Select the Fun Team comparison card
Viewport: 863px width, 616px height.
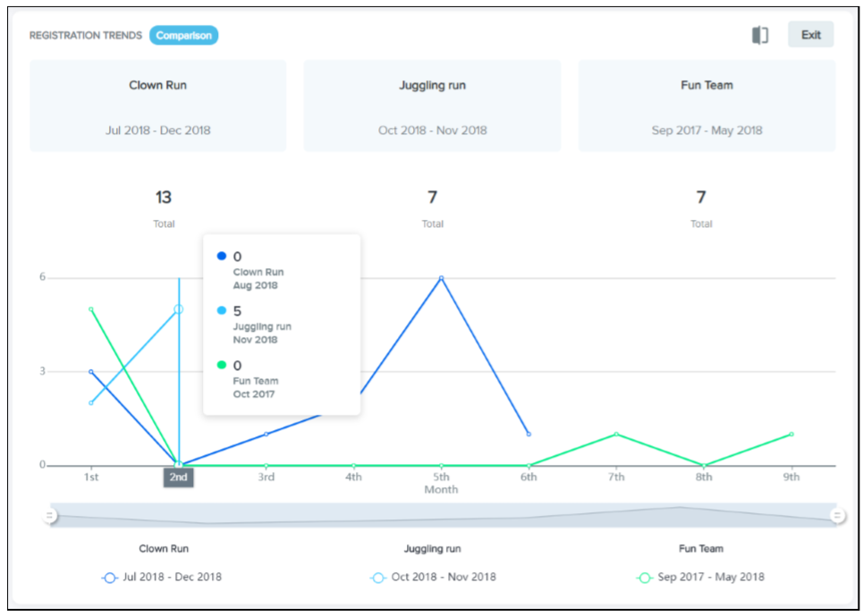pyautogui.click(x=706, y=106)
